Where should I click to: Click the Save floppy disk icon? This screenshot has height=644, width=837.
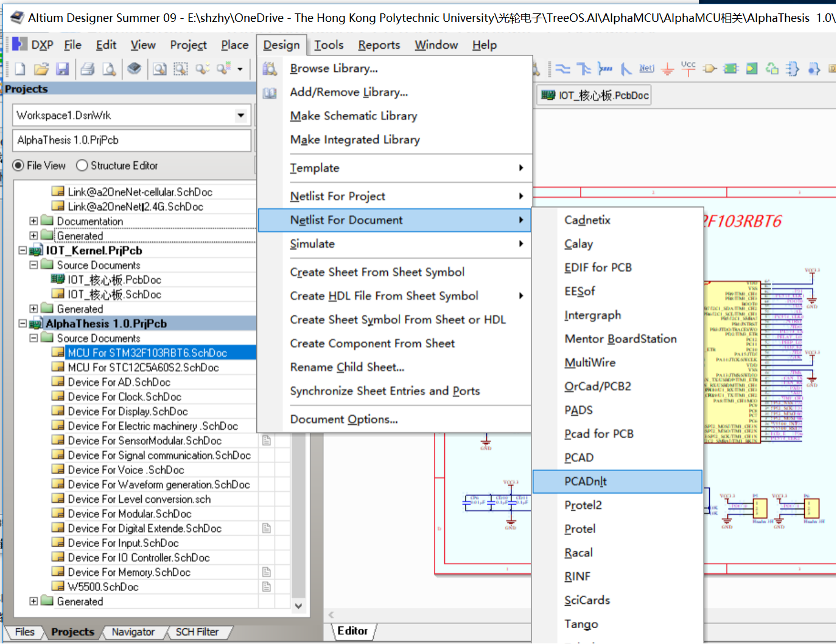(x=62, y=69)
